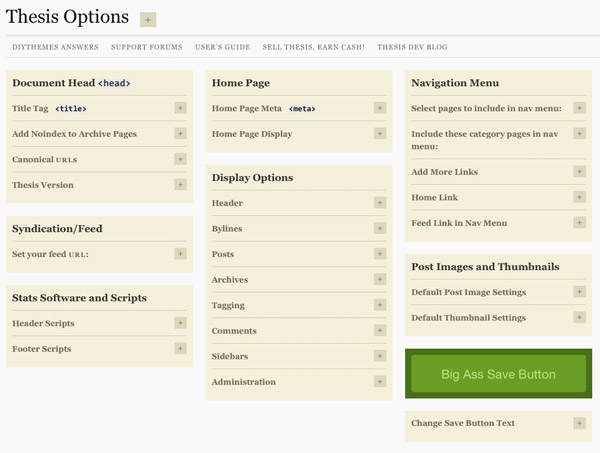Expand Canonical URLs option
The width and height of the screenshot is (600, 453).
pos(180,159)
